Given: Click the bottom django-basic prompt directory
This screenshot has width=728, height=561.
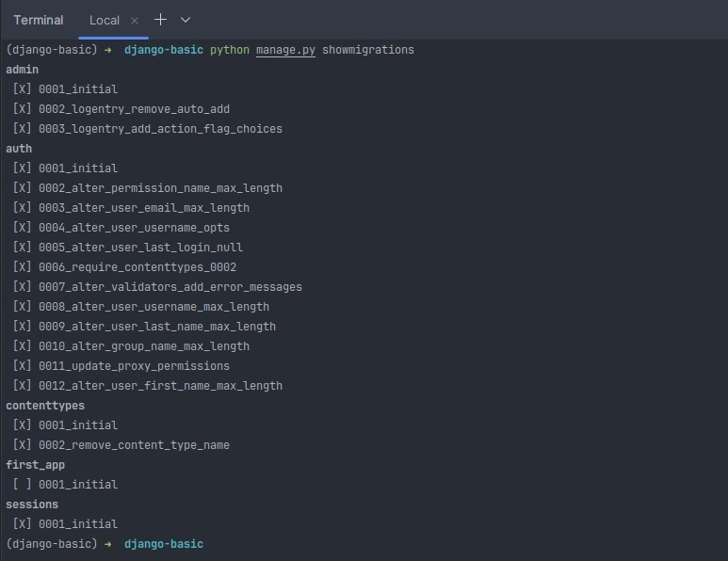Looking at the screenshot, I should tap(164, 544).
